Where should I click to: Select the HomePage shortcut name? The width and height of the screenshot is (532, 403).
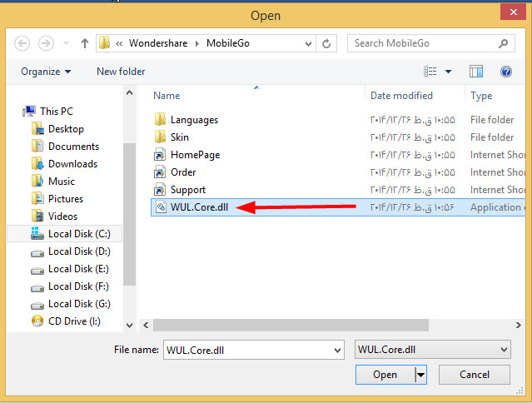click(x=195, y=155)
